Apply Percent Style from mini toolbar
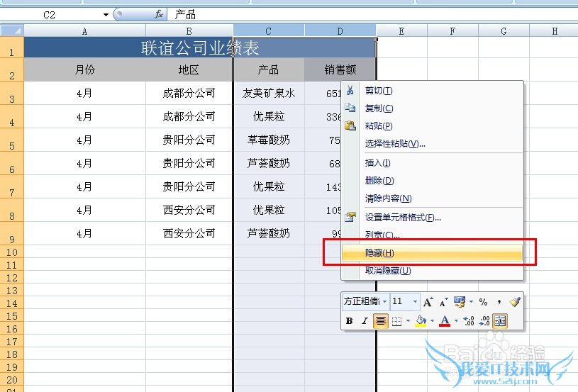 coord(483,302)
